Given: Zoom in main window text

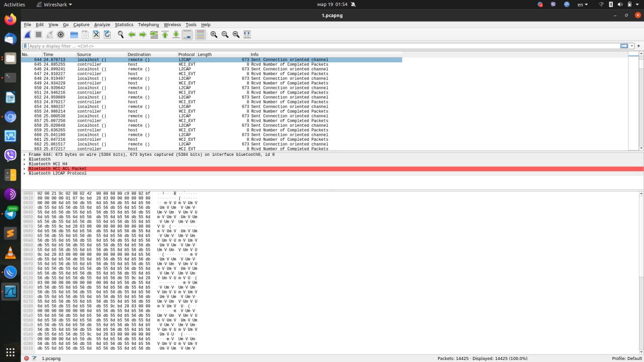Looking at the screenshot, I should (214, 35).
